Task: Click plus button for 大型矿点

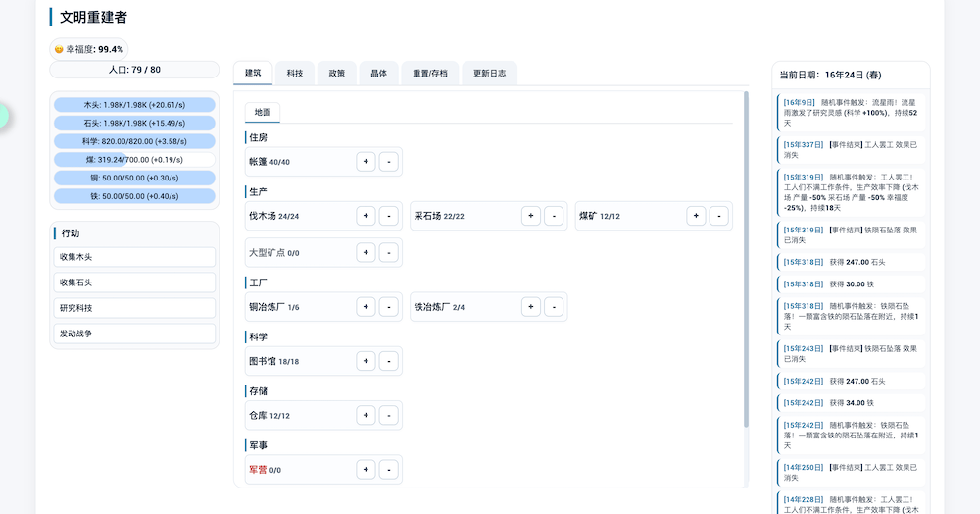Action: pos(366,253)
